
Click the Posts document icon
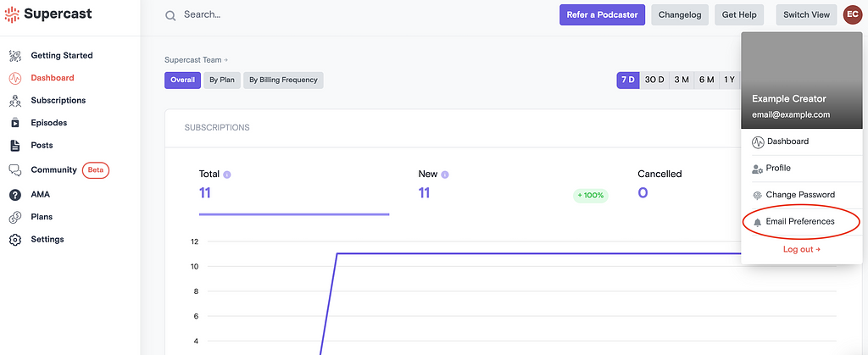pos(14,146)
